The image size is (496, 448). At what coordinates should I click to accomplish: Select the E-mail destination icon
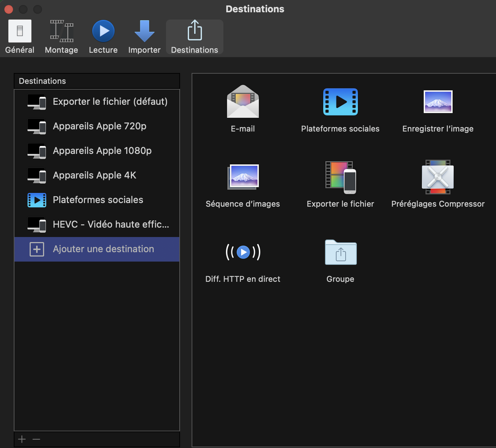point(243,102)
